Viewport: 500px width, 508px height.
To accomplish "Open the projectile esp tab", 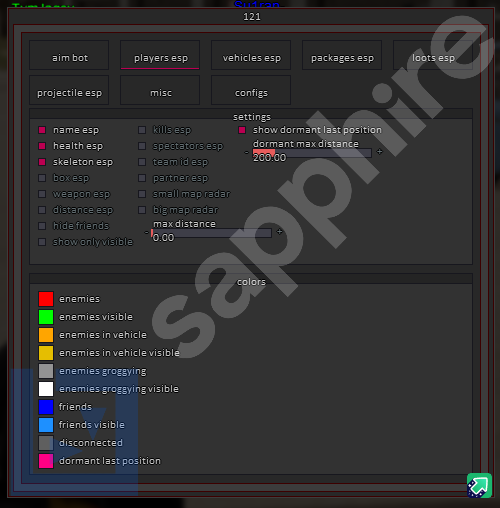I will 69,90.
